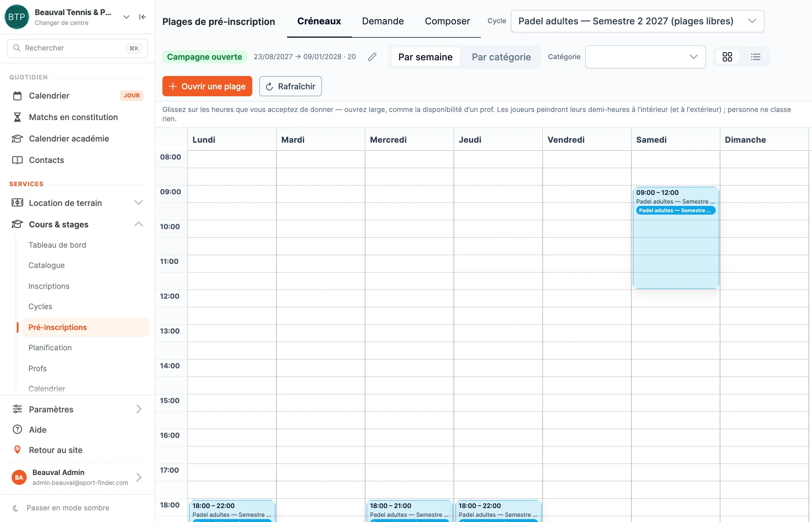
Task: Click Ouvrir une plage button
Action: pos(207,86)
